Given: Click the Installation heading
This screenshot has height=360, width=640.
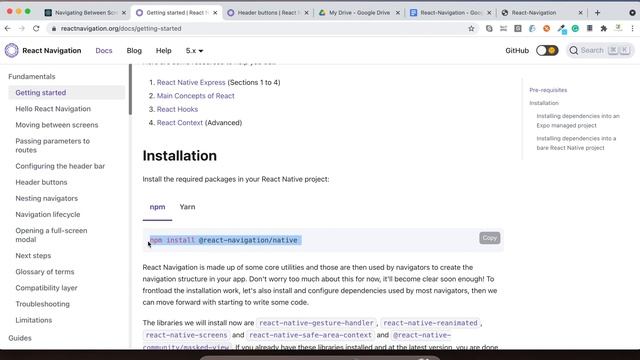Looking at the screenshot, I should click(x=180, y=156).
